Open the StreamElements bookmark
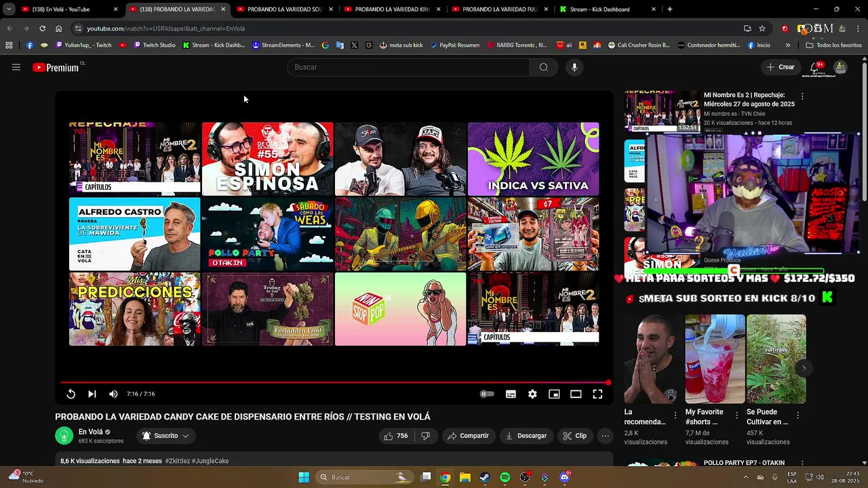Image resolution: width=868 pixels, height=488 pixels. point(283,45)
